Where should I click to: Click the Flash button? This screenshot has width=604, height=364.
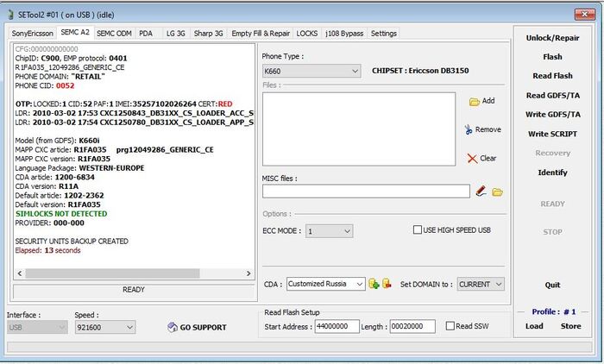coord(552,57)
